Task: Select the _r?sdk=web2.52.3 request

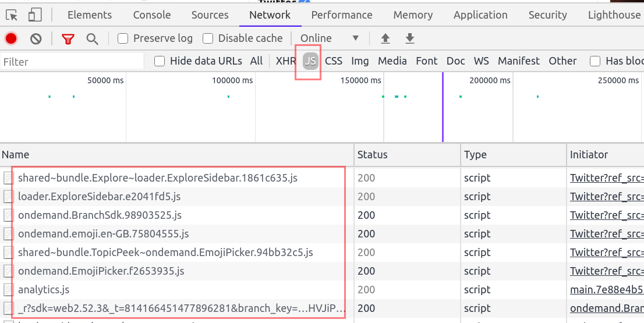Action: click(182, 308)
